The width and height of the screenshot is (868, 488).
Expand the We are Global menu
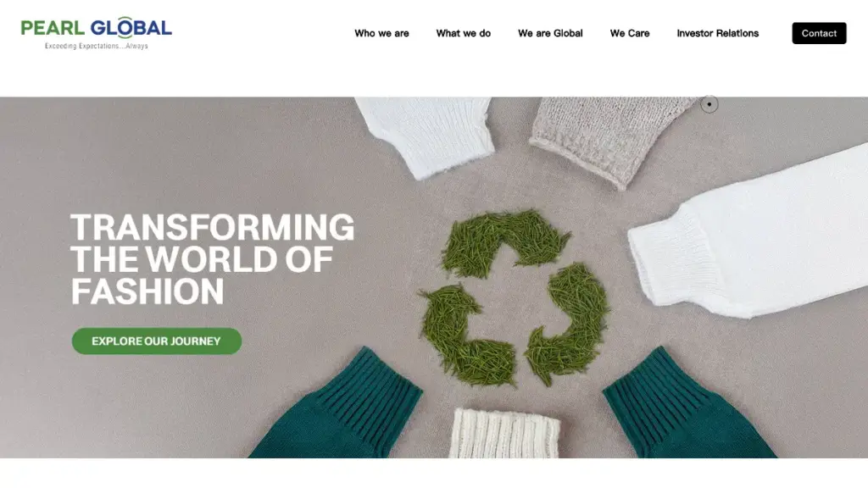550,33
